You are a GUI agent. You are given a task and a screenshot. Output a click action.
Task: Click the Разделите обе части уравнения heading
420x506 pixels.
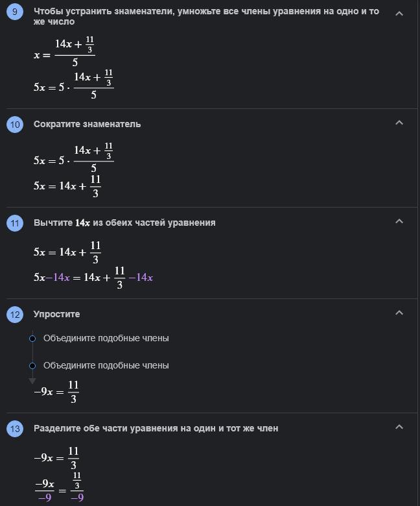[x=156, y=428]
